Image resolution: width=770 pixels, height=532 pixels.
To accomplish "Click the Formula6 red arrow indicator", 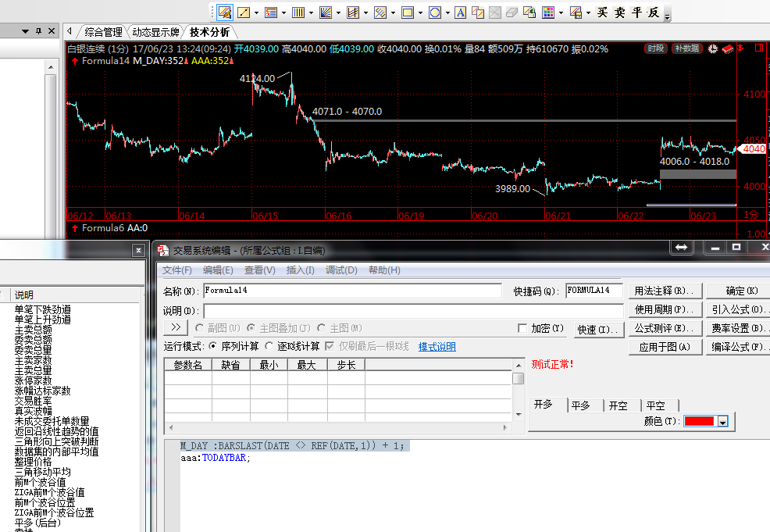I will point(75,228).
